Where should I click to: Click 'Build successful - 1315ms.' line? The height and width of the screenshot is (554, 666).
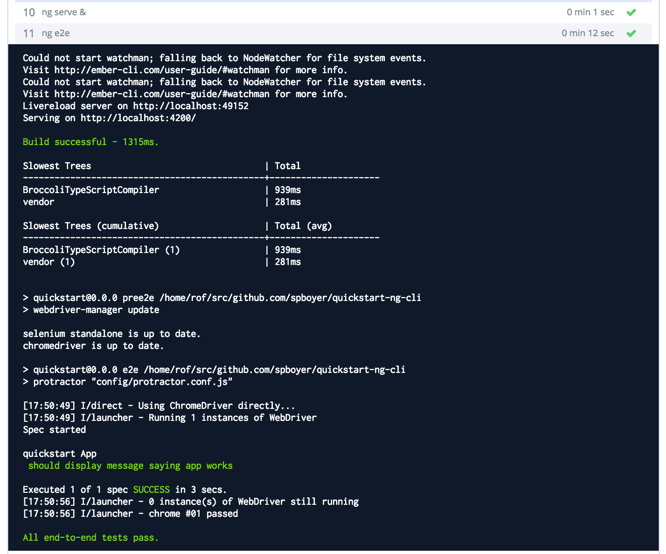90,142
